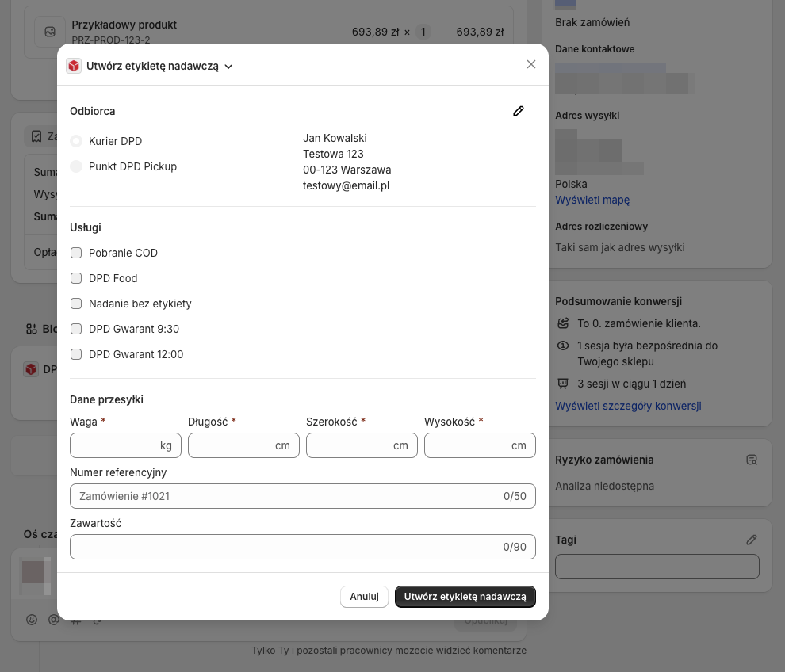
Task: Close the shipping label dialog
Action: tap(531, 64)
